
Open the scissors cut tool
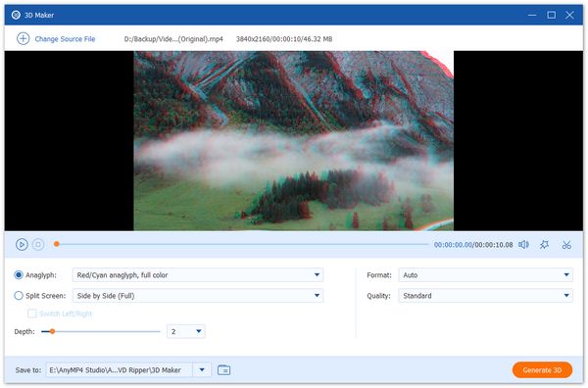point(566,245)
